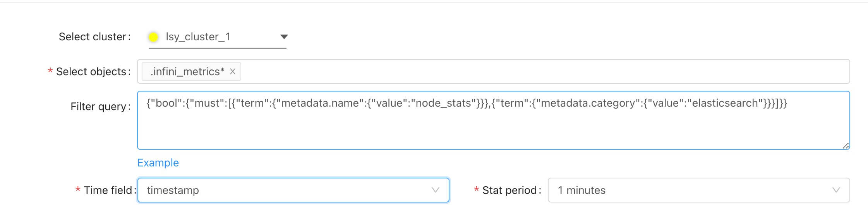
Task: Focus the empty area of Select objects field
Action: coord(542,71)
